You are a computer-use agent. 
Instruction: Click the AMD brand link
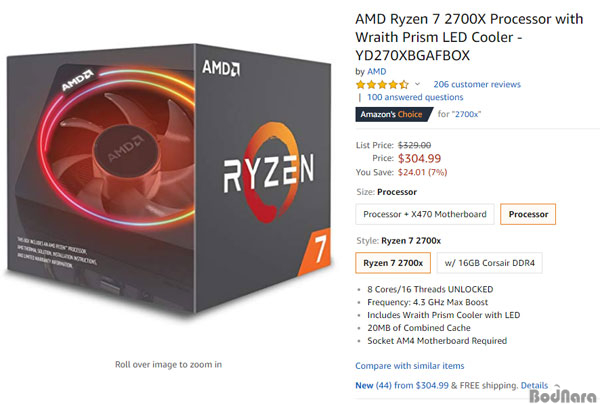pyautogui.click(x=377, y=72)
